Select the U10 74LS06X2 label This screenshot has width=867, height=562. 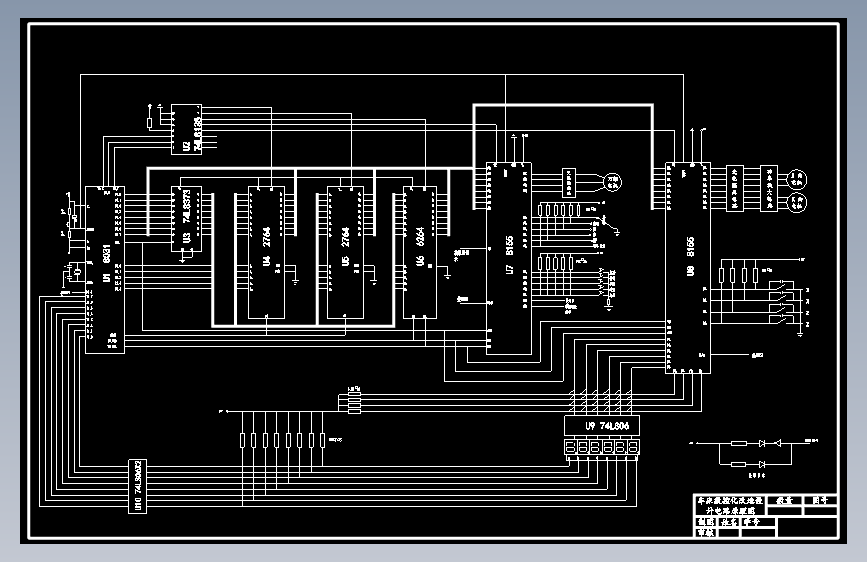pyautogui.click(x=137, y=486)
